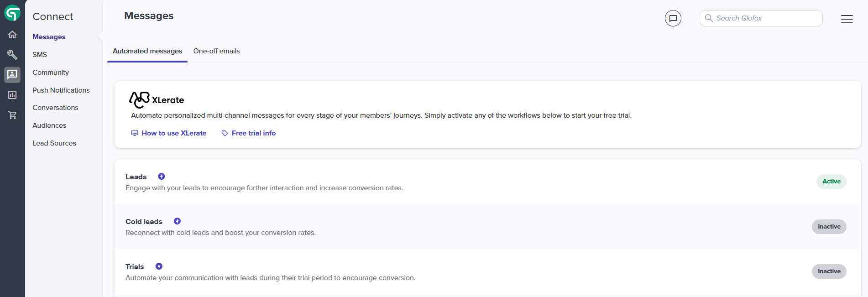868x297 pixels.
Task: Click the Inactive badge for Cold leads
Action: (829, 227)
